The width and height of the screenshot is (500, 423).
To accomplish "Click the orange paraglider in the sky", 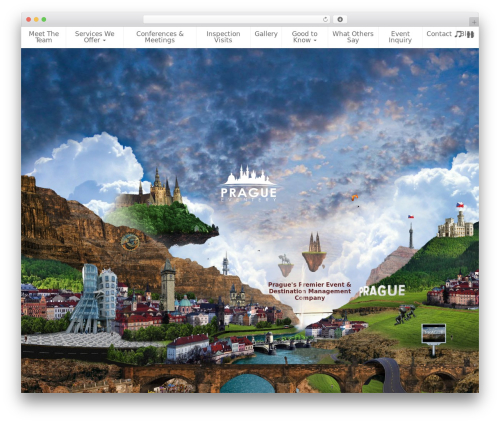I will pyautogui.click(x=354, y=198).
